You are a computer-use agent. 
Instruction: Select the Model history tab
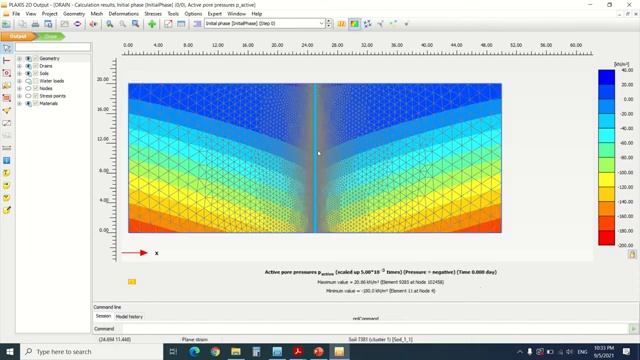[129, 317]
